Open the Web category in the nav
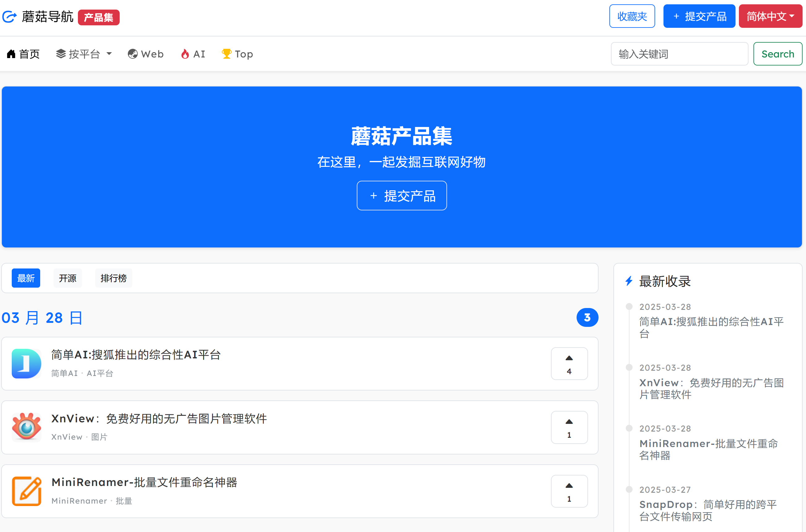806x532 pixels. [x=146, y=54]
